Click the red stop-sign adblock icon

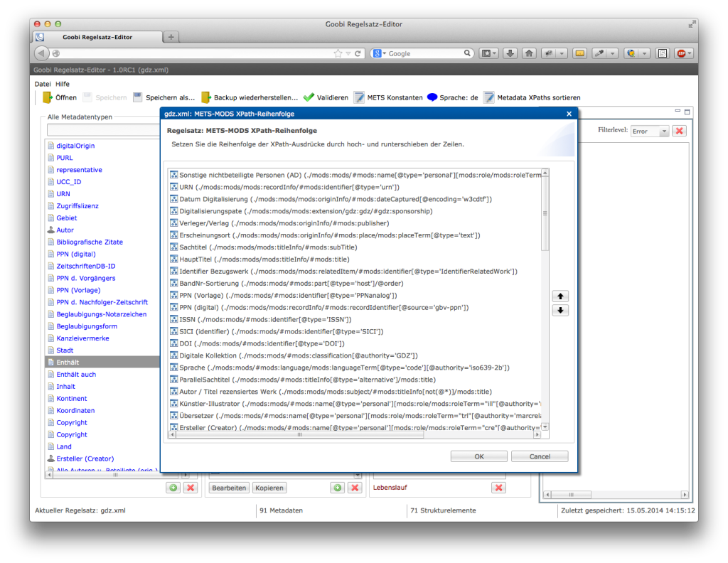681,53
